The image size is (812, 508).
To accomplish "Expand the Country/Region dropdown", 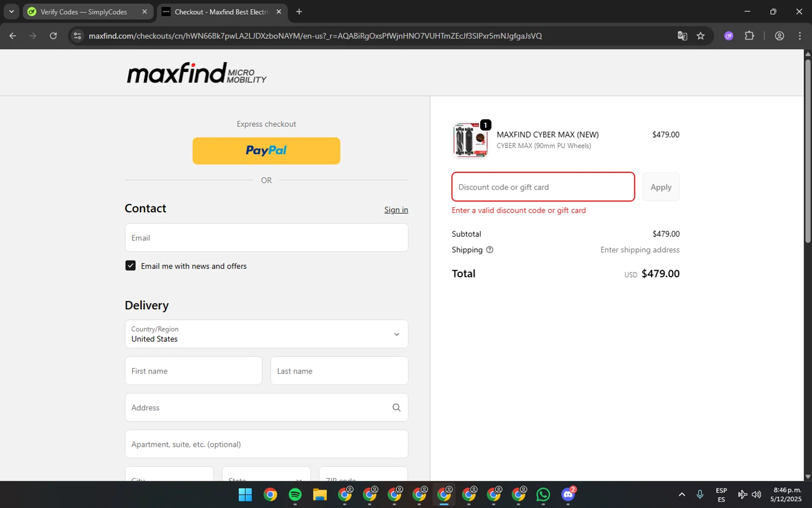I will pyautogui.click(x=266, y=334).
